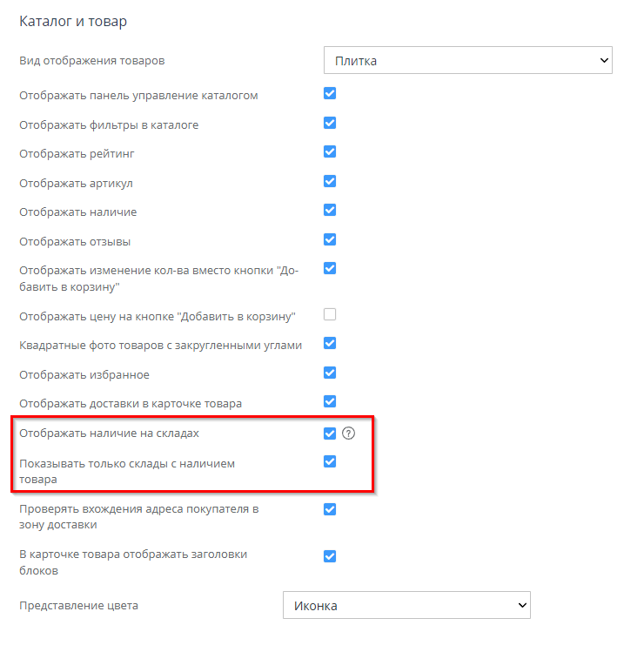Uncheck buyer address delivery zone check
This screenshot has height=652, width=644.
330,509
